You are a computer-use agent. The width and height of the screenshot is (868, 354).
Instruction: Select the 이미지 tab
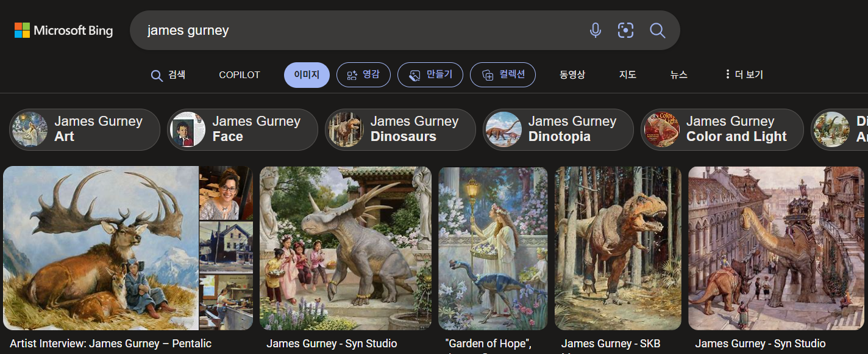pos(307,75)
